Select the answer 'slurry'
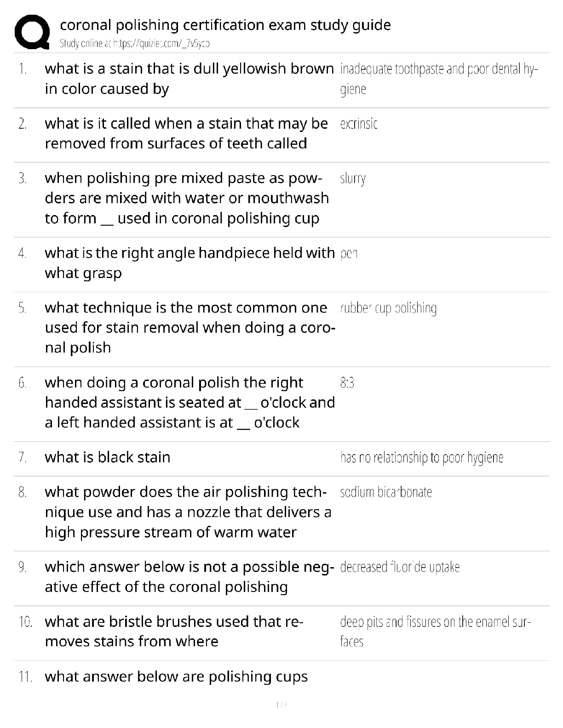563x728 pixels. (353, 179)
